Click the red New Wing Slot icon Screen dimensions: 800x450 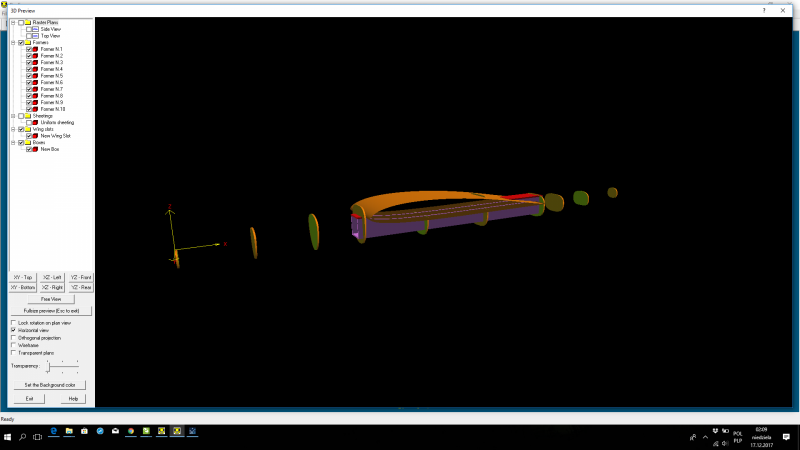click(x=36, y=135)
